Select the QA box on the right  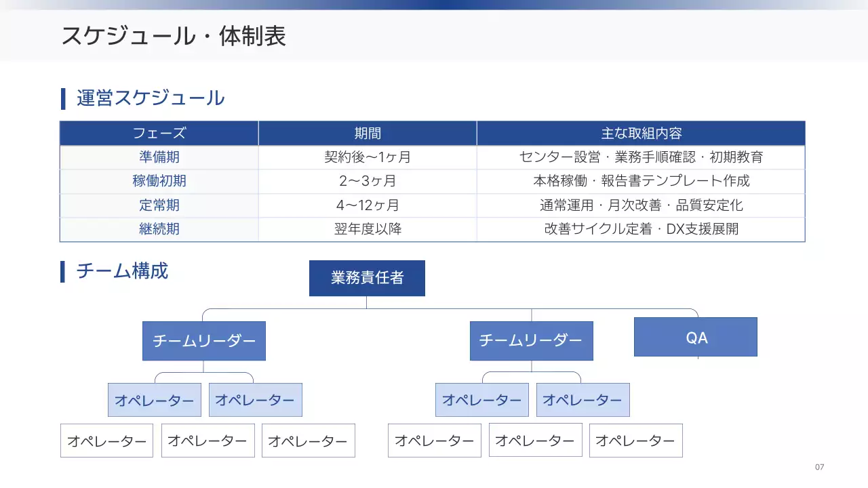tap(695, 337)
